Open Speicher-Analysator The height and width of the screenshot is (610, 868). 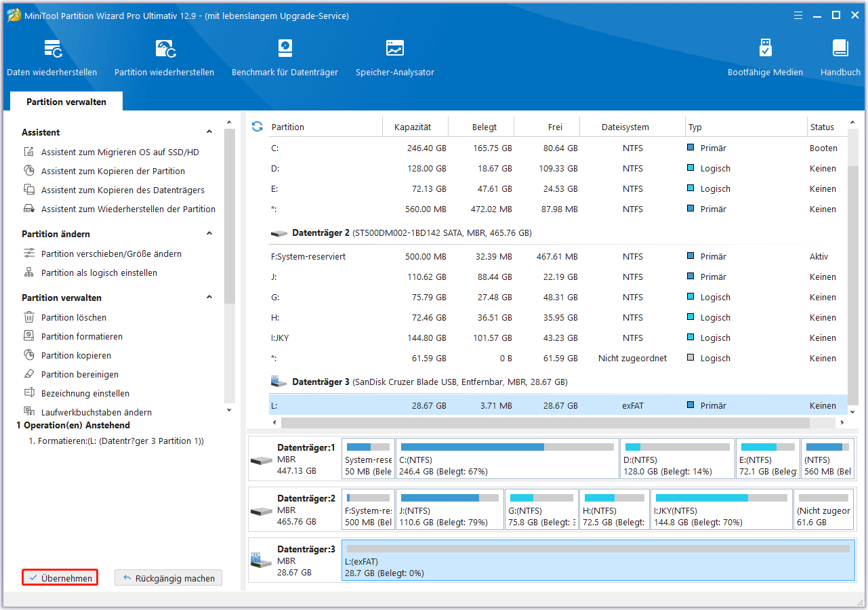point(395,58)
